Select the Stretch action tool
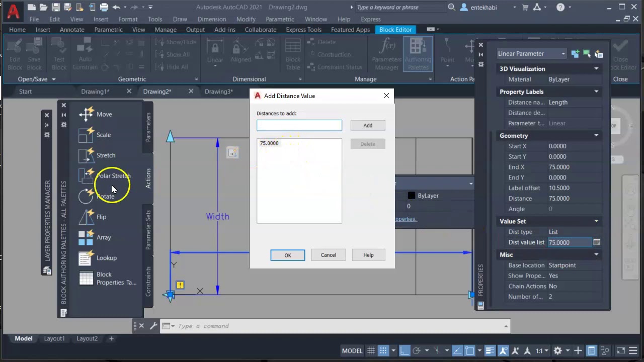 [x=98, y=155]
